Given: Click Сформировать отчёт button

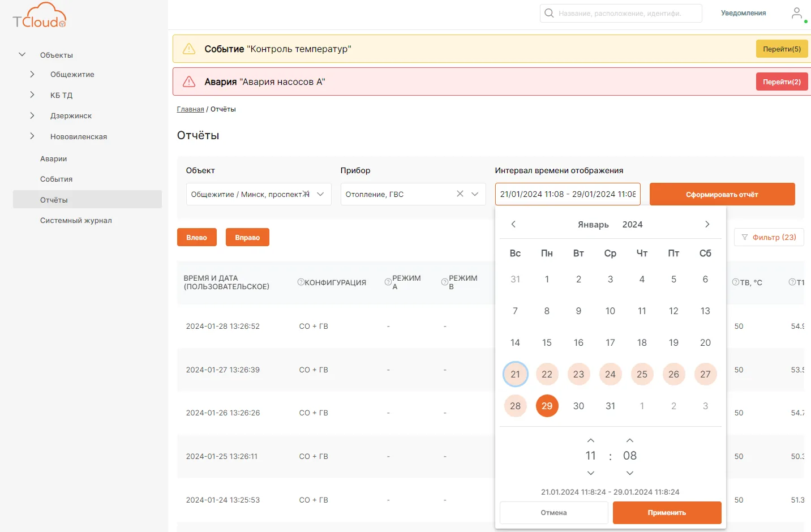Looking at the screenshot, I should [722, 194].
